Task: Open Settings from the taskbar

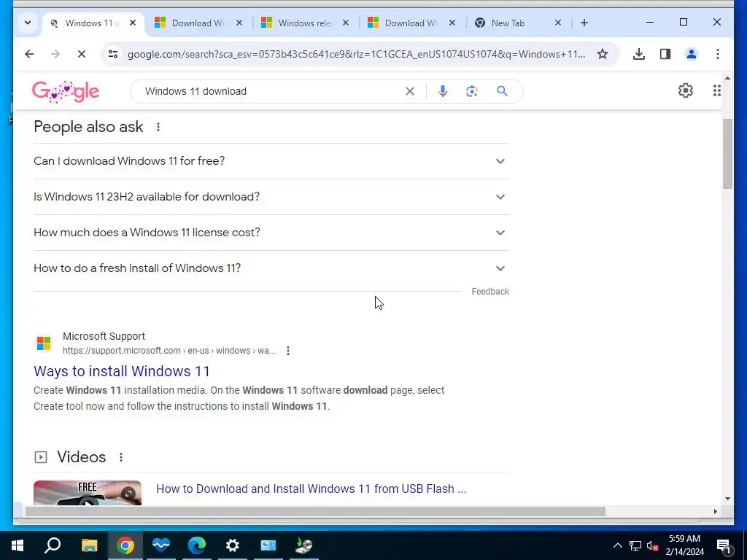Action: [233, 545]
